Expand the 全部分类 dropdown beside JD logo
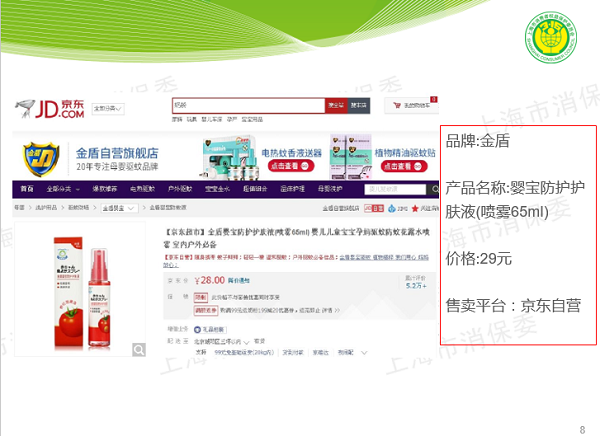Viewport: 600px width, 436px height. 107,107
